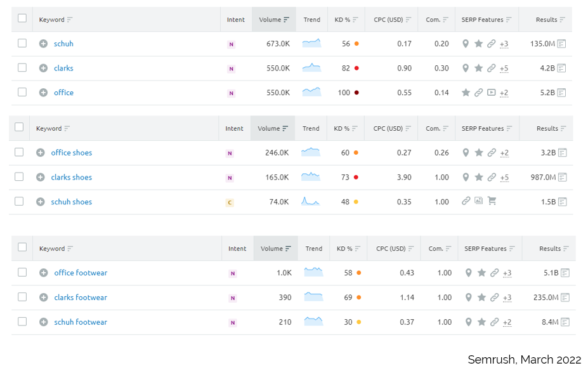Select all rows in the second table
The width and height of the screenshot is (588, 368).
click(19, 127)
